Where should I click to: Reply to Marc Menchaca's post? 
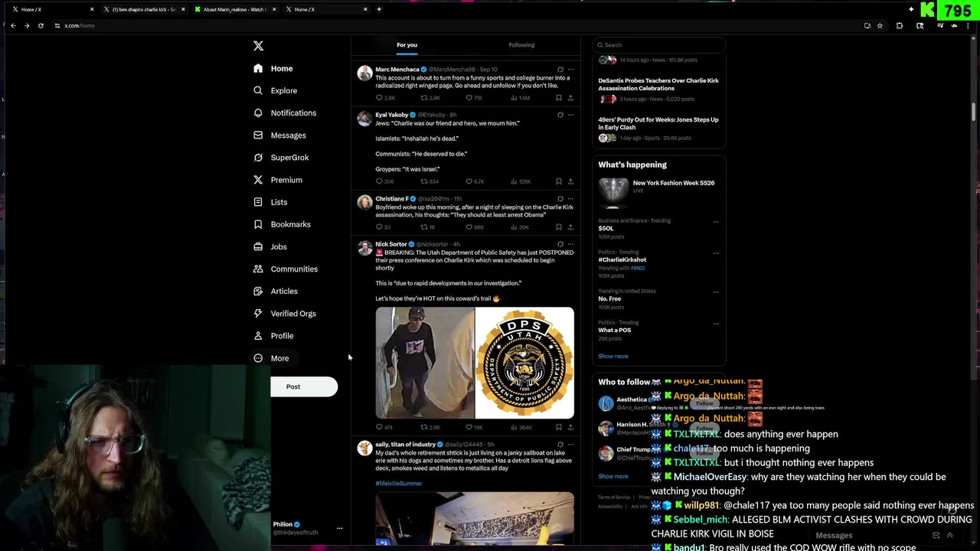click(x=379, y=98)
